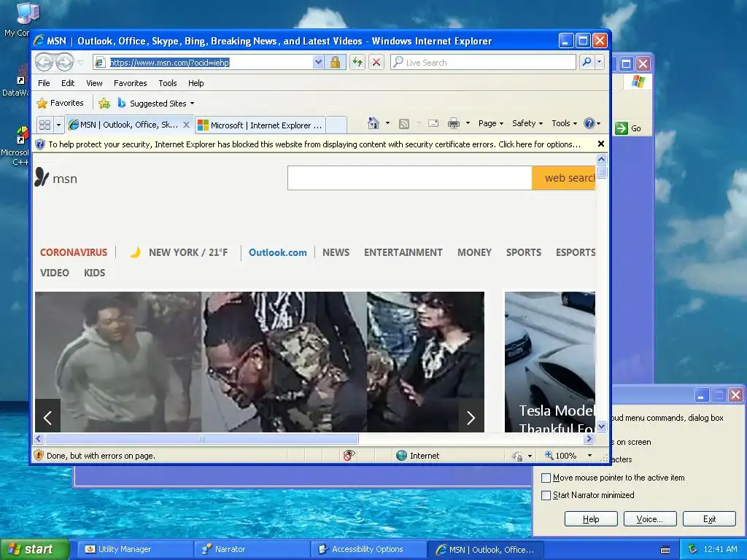Go forward with the Forward arrow button

point(64,62)
